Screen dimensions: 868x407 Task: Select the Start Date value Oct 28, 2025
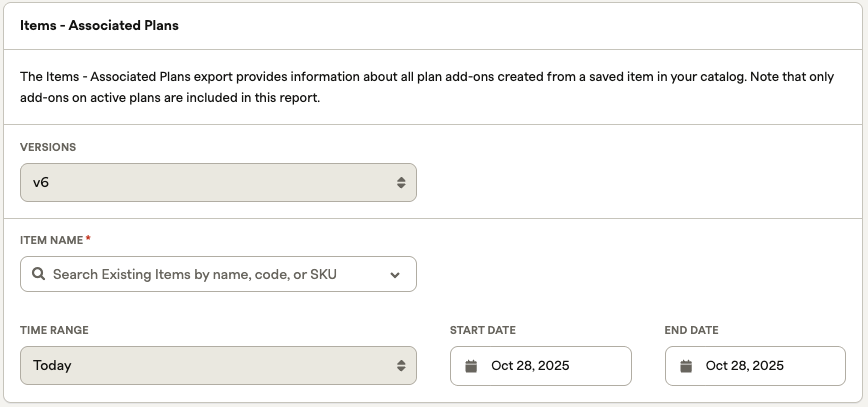tap(530, 366)
